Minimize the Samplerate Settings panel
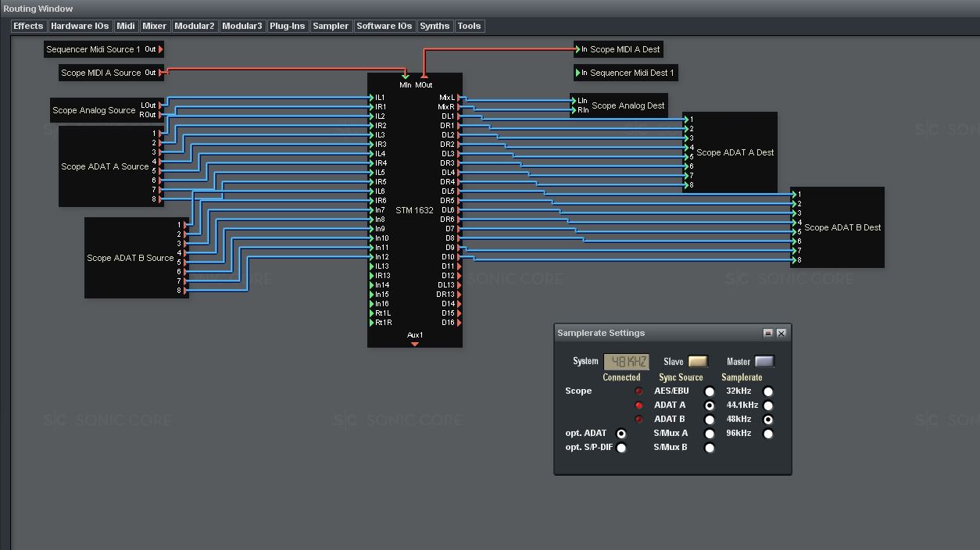The height and width of the screenshot is (550, 980). 768,333
